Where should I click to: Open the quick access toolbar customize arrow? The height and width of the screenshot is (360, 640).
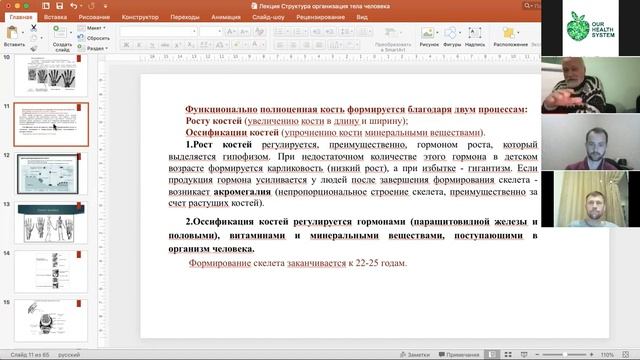[x=105, y=6]
